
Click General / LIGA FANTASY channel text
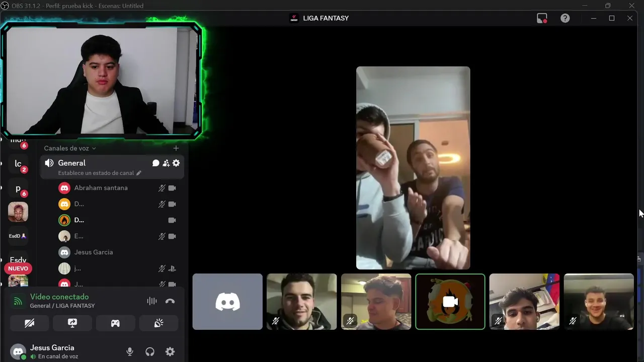[x=62, y=306]
